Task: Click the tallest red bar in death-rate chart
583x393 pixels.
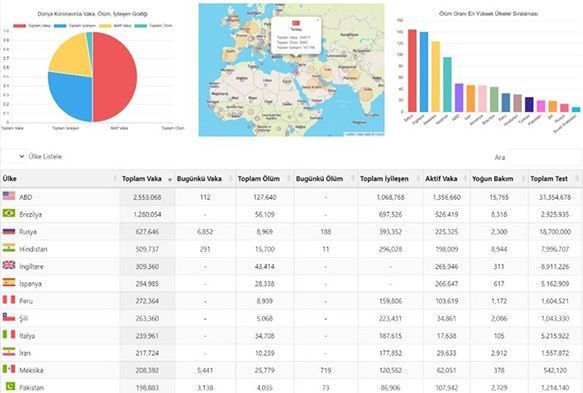Action: [x=412, y=71]
